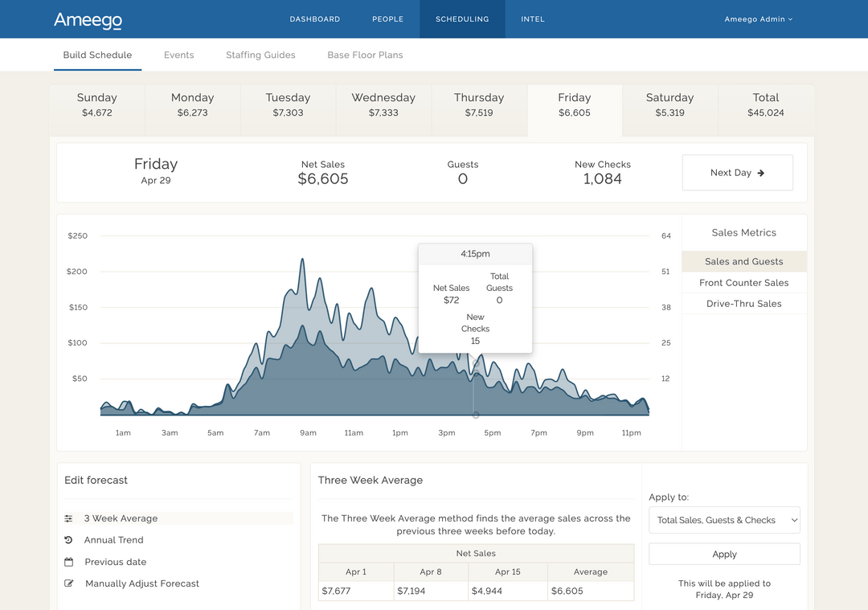The image size is (868, 610).
Task: Open the Scheduling menu in navigation
Action: (462, 19)
